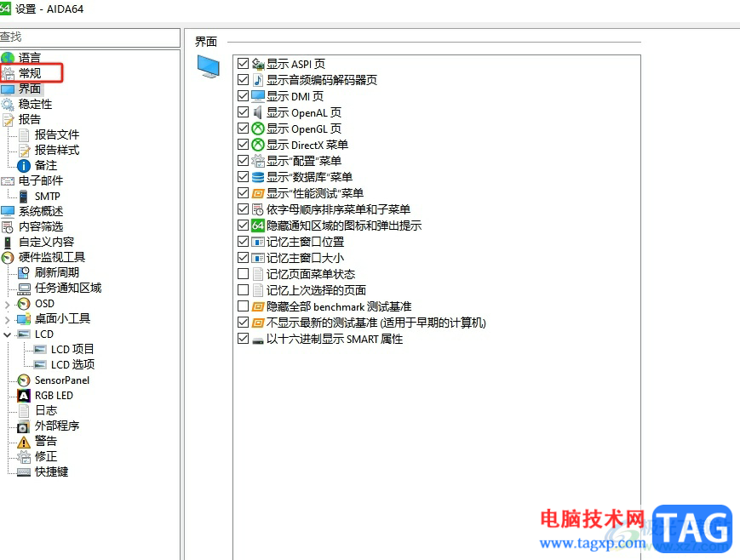Viewport: 740px width, 560px height.
Task: Click the 界面 monitor icon in tree
Action: coord(8,89)
